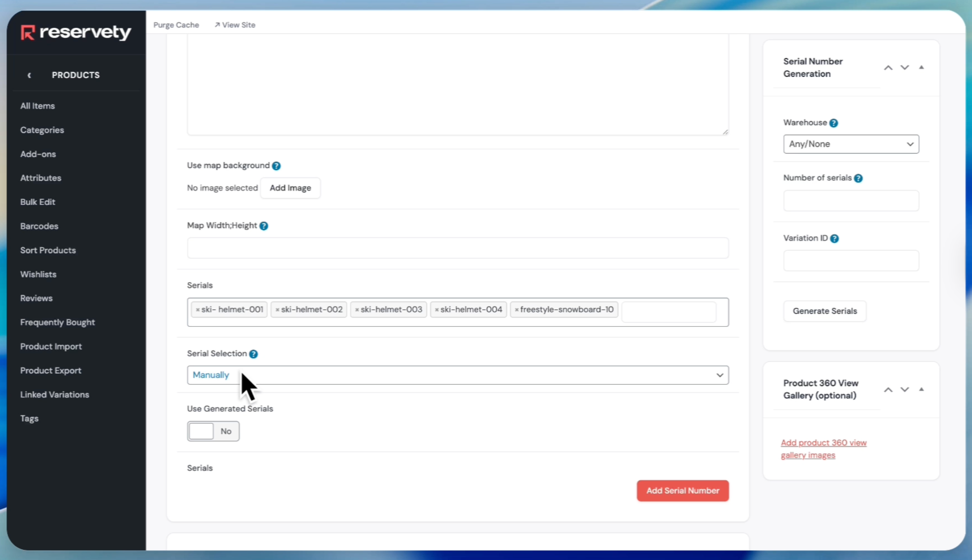Go to Linked Variations menu item
Image resolution: width=972 pixels, height=560 pixels.
55,394
